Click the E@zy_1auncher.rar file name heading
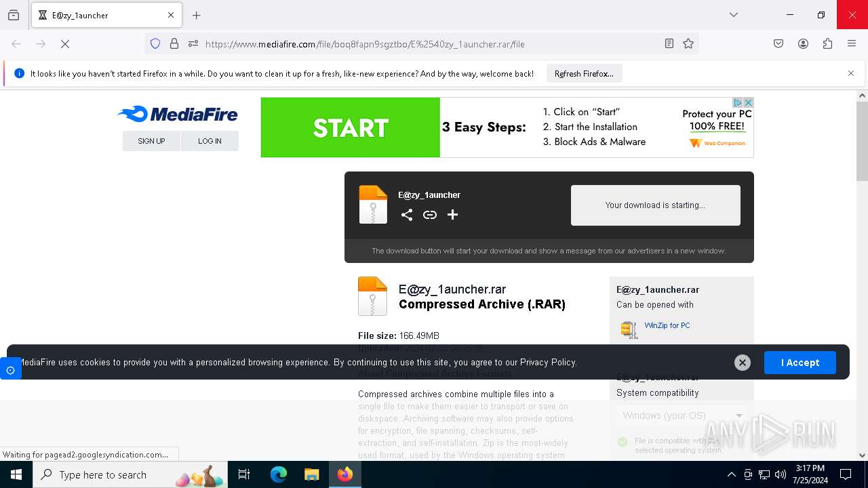Screen dimensions: 868x488 pos(452,289)
